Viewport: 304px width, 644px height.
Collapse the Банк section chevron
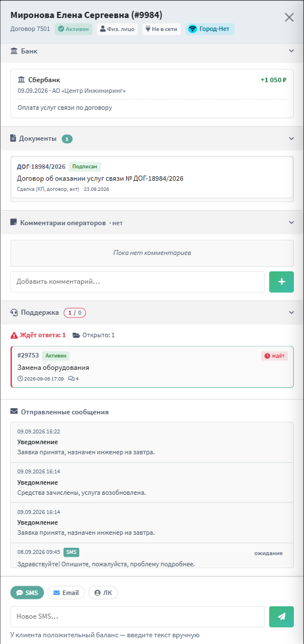pos(291,51)
